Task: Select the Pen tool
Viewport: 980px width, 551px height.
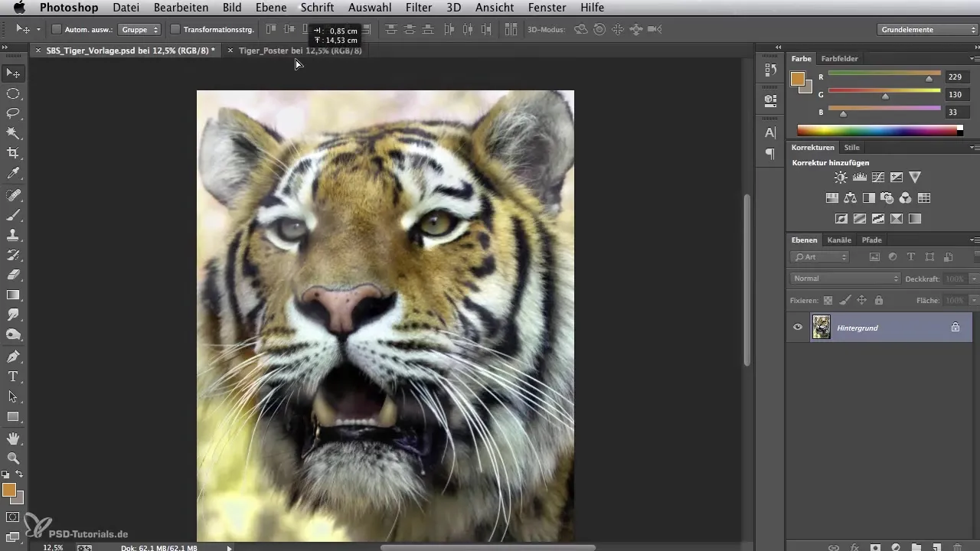Action: point(13,357)
